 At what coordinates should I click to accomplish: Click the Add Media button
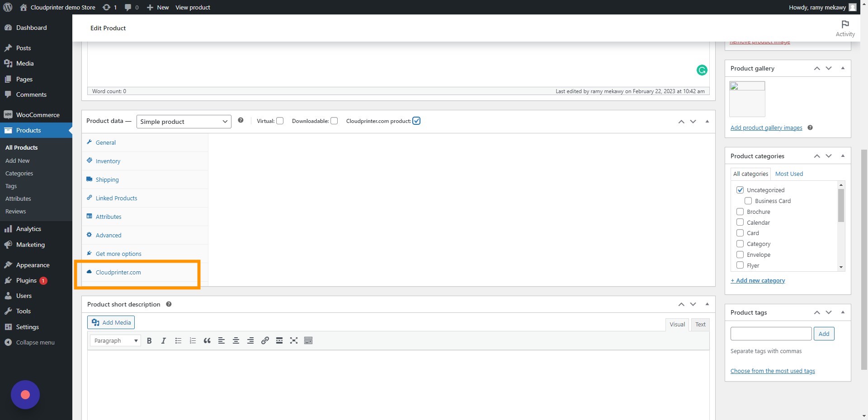tap(111, 322)
